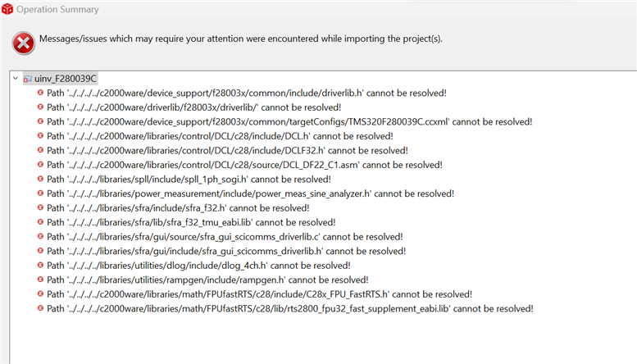Click the uinv_F280039C project folder icon
The image size is (637, 364).
(28, 79)
